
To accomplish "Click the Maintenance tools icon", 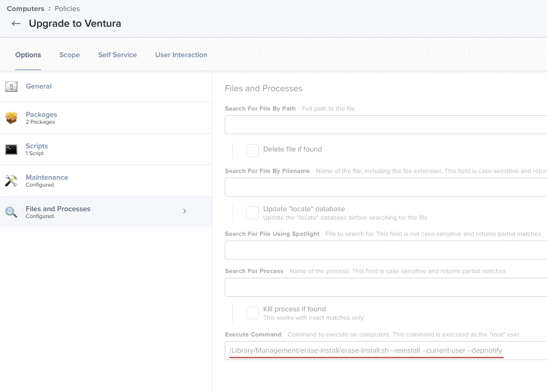I will coord(11,180).
